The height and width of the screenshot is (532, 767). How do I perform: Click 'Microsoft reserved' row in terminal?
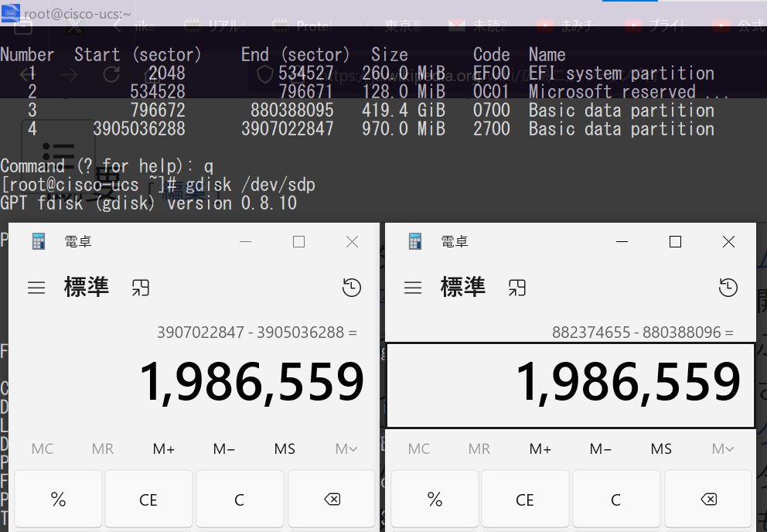pos(364,91)
